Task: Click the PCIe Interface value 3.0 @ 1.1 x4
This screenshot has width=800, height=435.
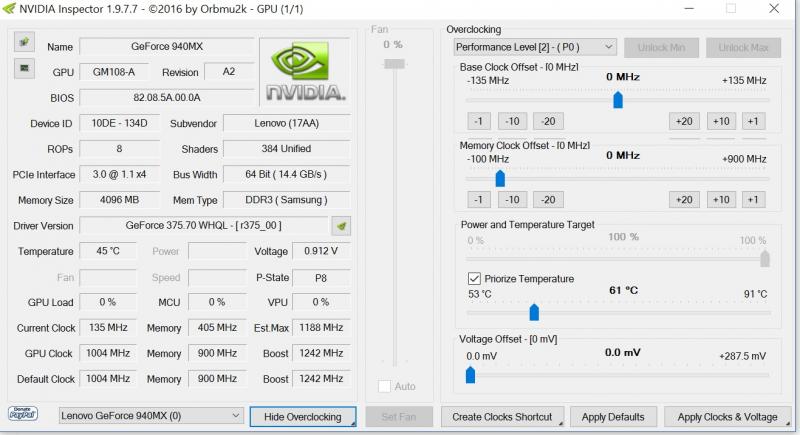Action: tap(119, 174)
